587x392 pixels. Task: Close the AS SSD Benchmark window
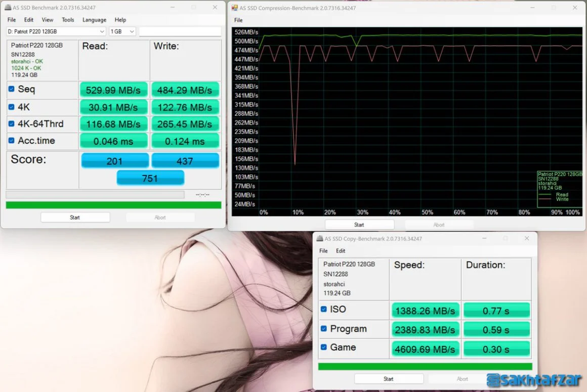pos(215,7)
